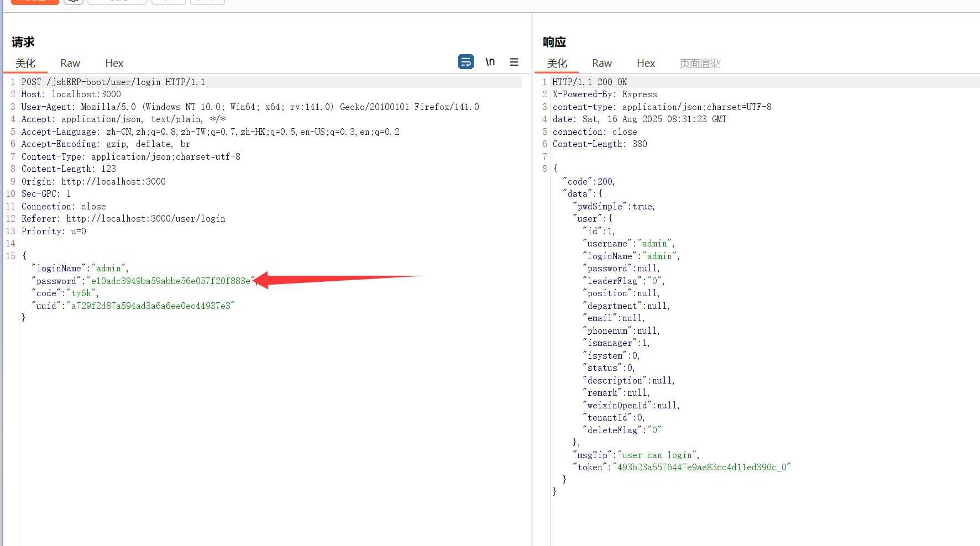Click the Referer header line in request
The width and height of the screenshot is (980, 546).
pyautogui.click(x=123, y=219)
